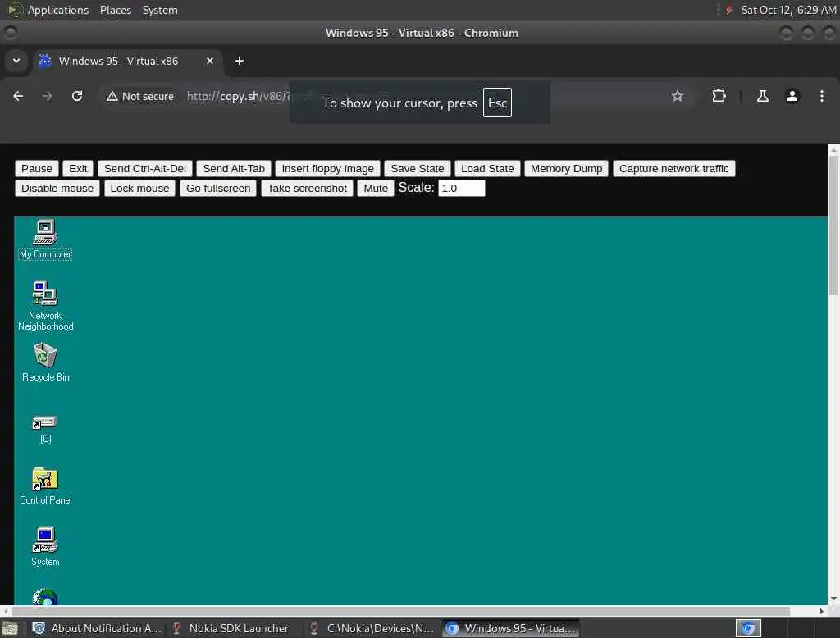Click the clock in top panel

788,10
